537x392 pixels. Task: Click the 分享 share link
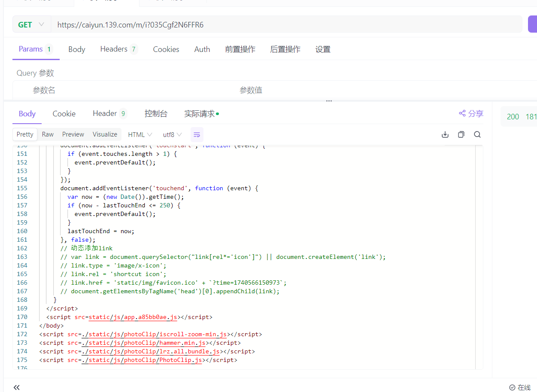(471, 113)
